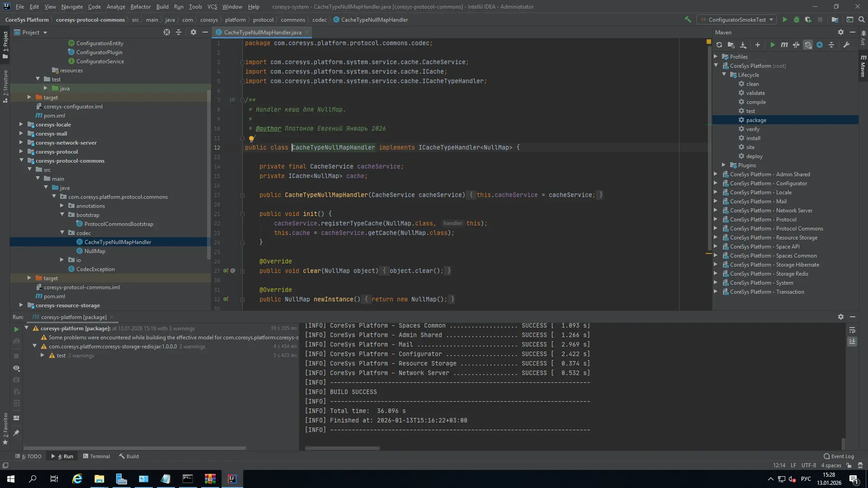This screenshot has height=488, width=868.
Task: Generate sources and update folders in Maven
Action: tap(731, 45)
